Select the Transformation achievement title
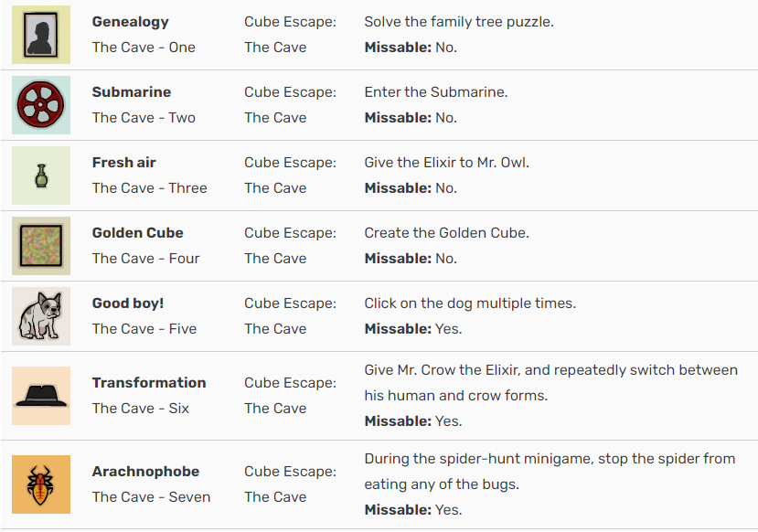Screen dimensions: 758x532 point(149,383)
